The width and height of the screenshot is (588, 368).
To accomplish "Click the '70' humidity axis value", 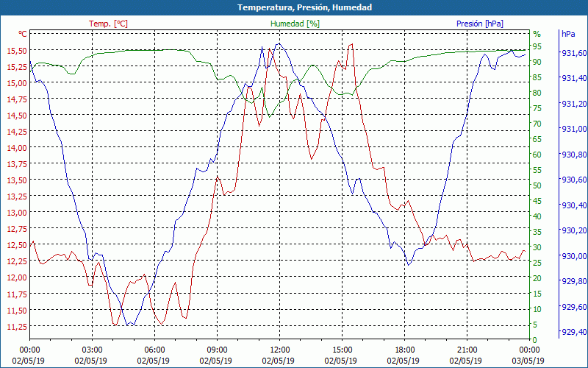I will point(537,124).
